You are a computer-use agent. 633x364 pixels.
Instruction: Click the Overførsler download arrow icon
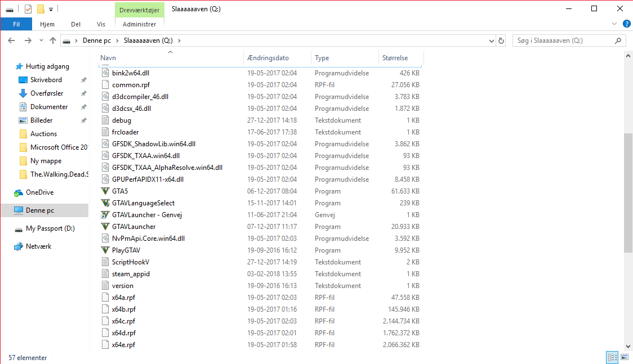pos(23,93)
